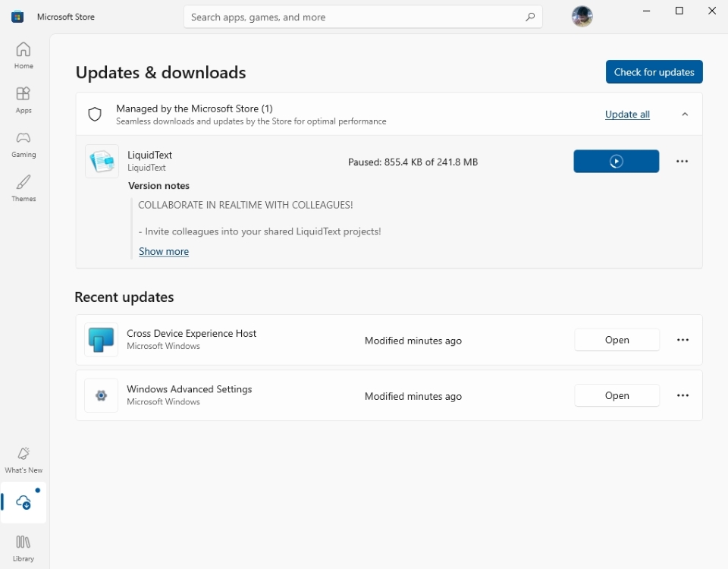The image size is (728, 569).
Task: Click the Microsoft Store logo
Action: click(x=17, y=16)
